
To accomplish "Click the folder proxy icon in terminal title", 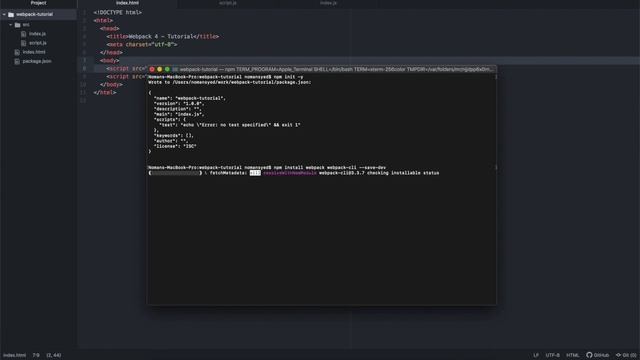I will [175, 69].
